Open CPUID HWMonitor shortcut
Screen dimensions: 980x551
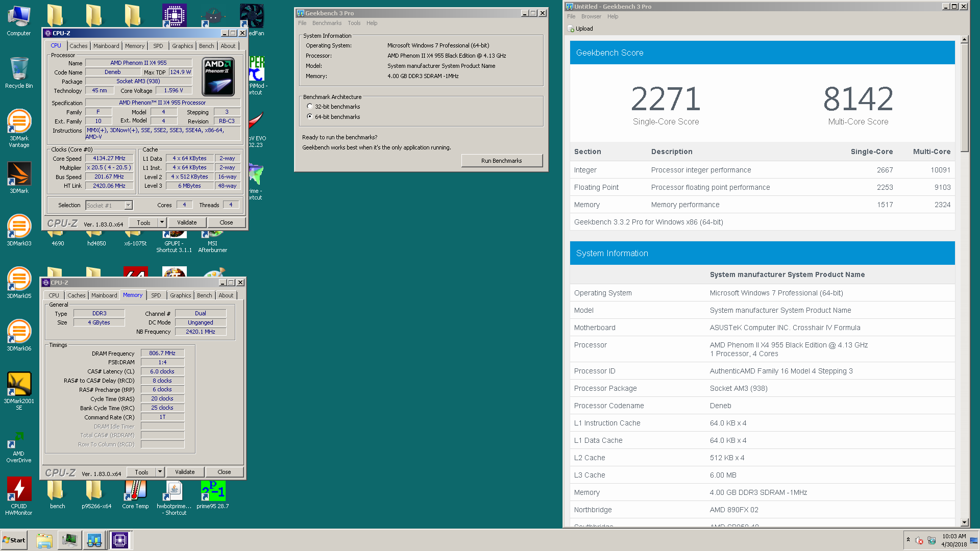19,496
